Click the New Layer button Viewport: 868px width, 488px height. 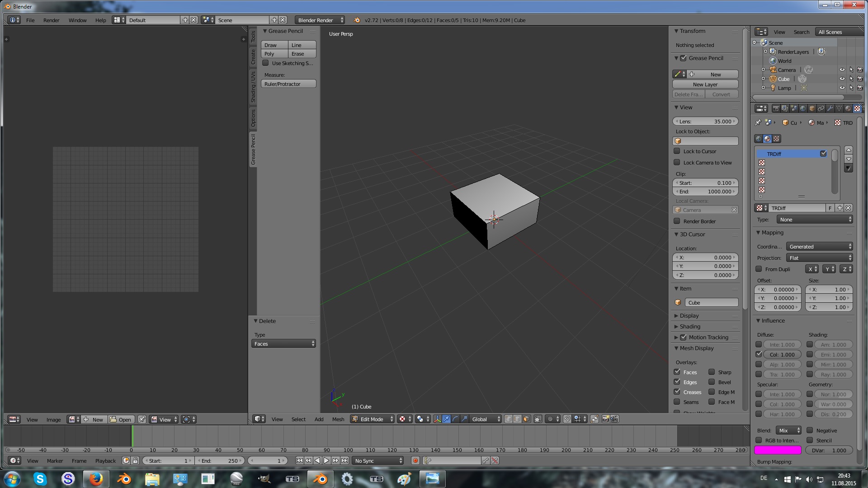705,84
